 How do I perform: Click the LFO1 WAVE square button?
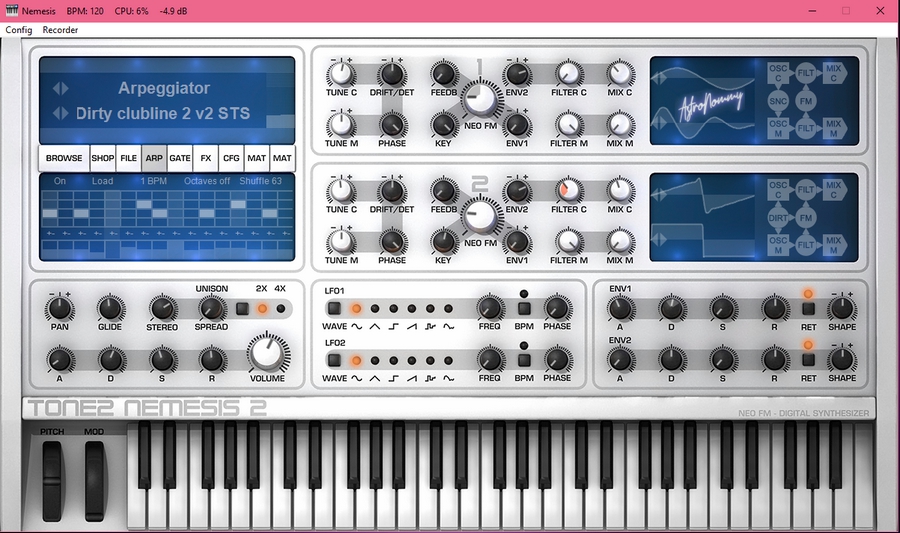click(334, 309)
